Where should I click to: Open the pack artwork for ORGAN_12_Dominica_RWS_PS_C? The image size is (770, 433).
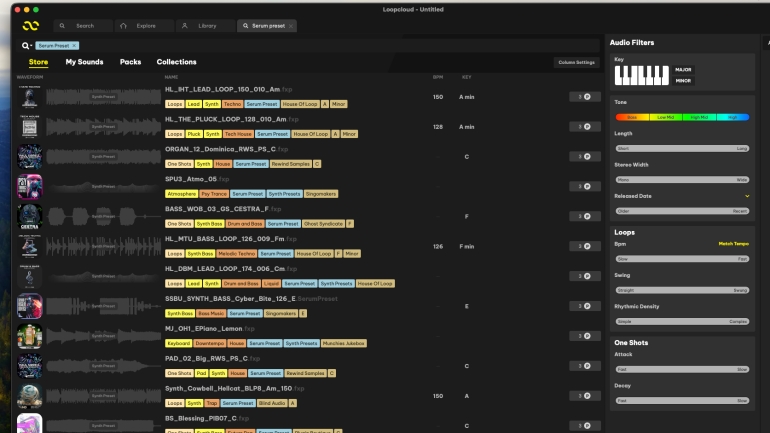[29, 157]
